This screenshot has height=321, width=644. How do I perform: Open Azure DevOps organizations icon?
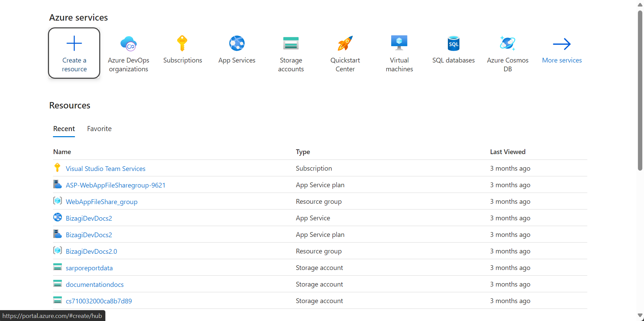[129, 44]
